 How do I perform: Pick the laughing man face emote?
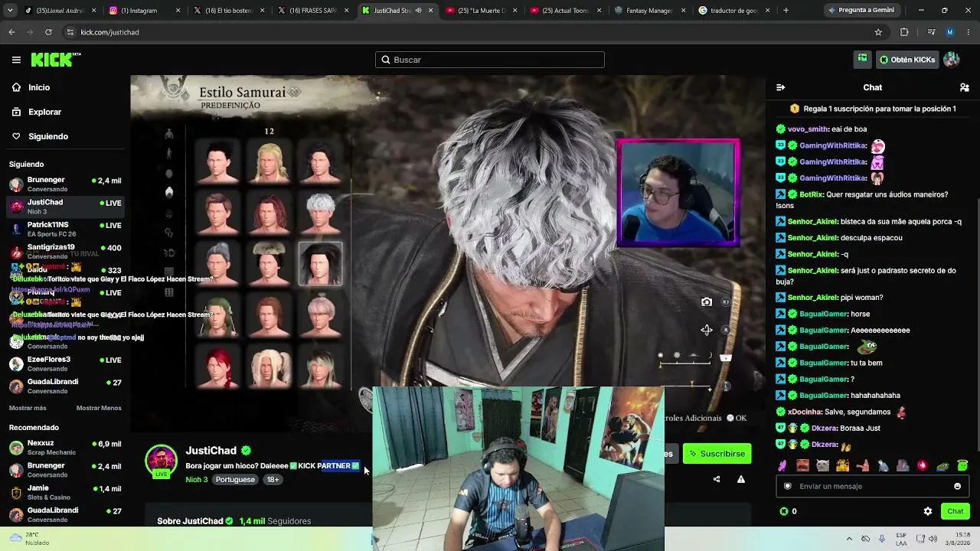802,465
